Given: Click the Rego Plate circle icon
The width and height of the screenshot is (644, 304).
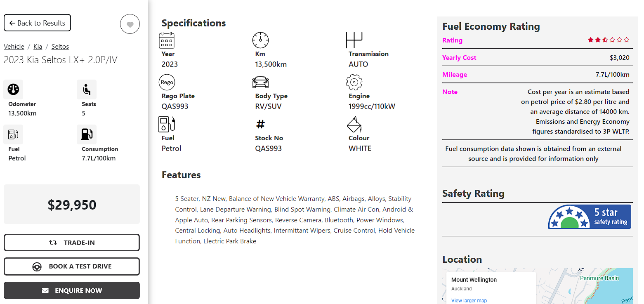Looking at the screenshot, I should pyautogui.click(x=167, y=82).
